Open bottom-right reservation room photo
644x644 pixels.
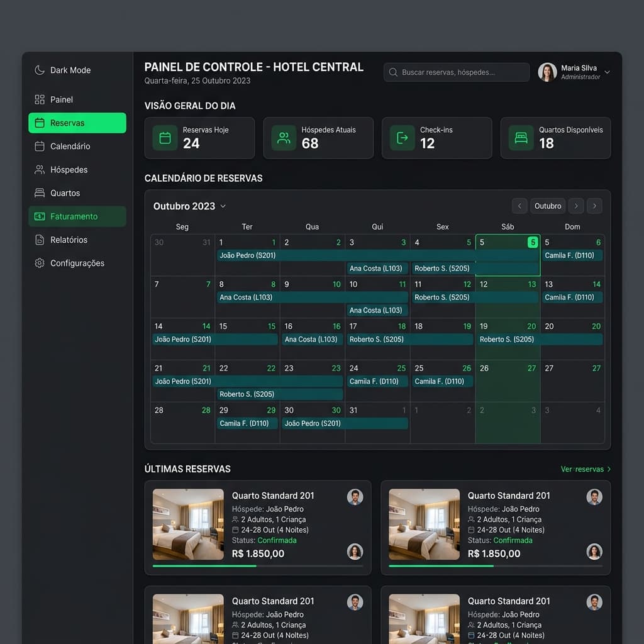tap(425, 619)
